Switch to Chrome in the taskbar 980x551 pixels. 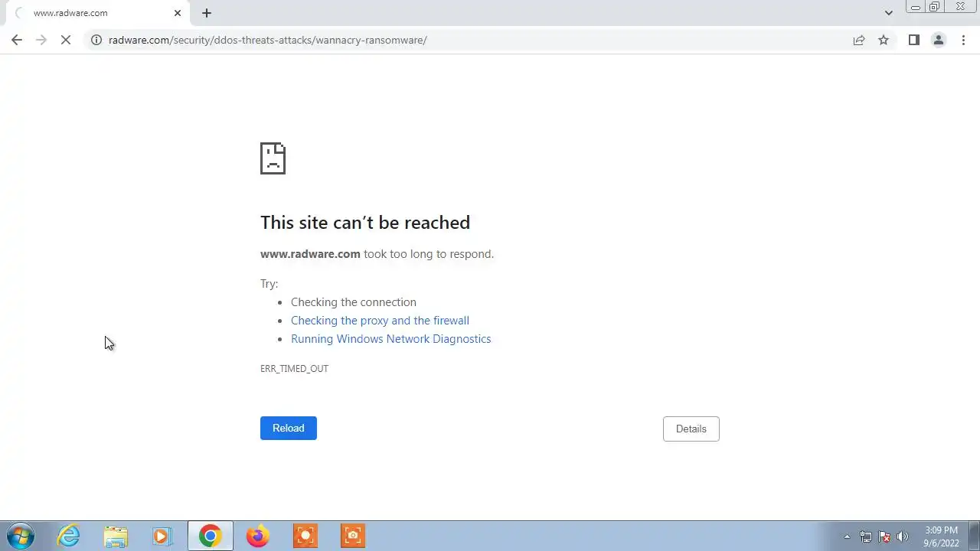(211, 536)
